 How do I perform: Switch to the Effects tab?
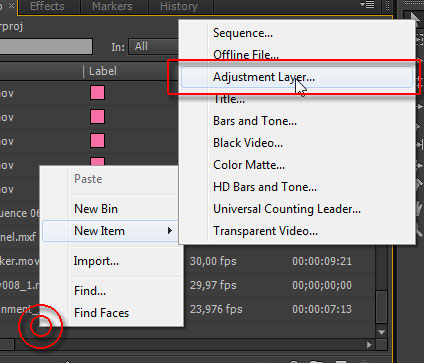point(47,6)
